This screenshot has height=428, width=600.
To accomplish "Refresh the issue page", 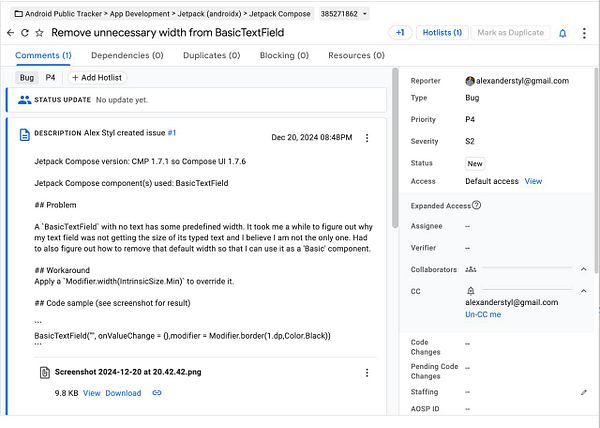I will pos(25,33).
